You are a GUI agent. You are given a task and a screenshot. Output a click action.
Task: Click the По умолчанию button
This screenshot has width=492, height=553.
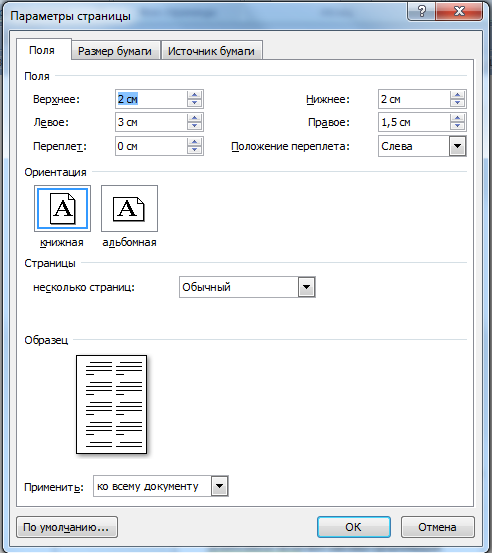(x=67, y=527)
